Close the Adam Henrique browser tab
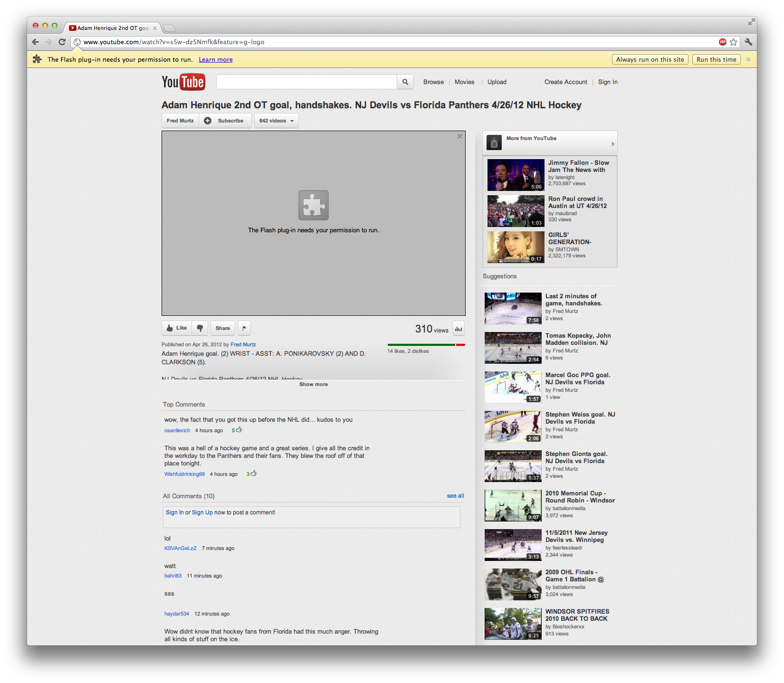Screen dimensions: 784x683 point(155,28)
